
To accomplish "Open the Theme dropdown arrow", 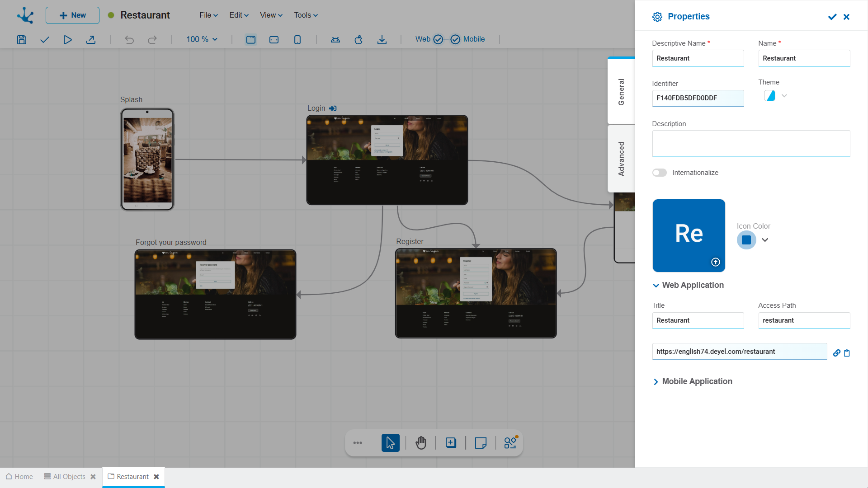I will (x=784, y=96).
